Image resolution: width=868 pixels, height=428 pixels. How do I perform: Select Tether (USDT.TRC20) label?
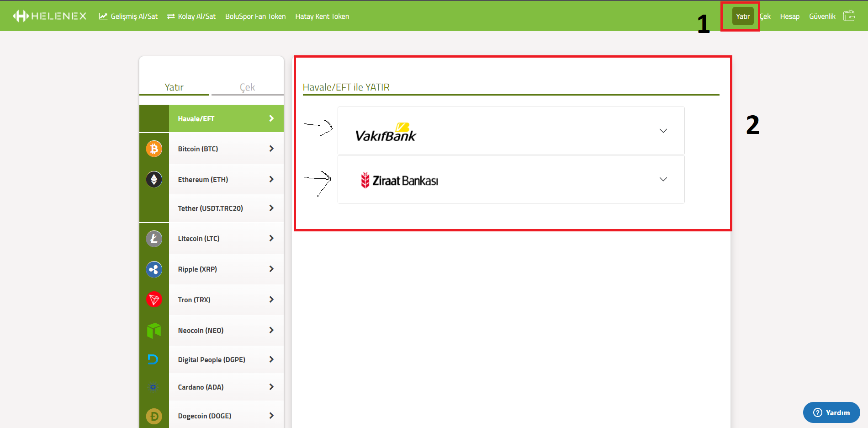210,209
